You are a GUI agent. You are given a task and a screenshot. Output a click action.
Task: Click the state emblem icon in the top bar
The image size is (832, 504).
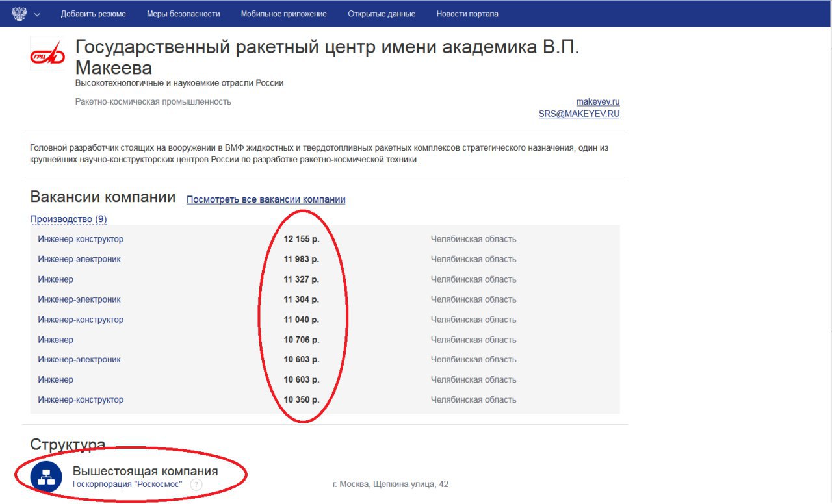(19, 14)
